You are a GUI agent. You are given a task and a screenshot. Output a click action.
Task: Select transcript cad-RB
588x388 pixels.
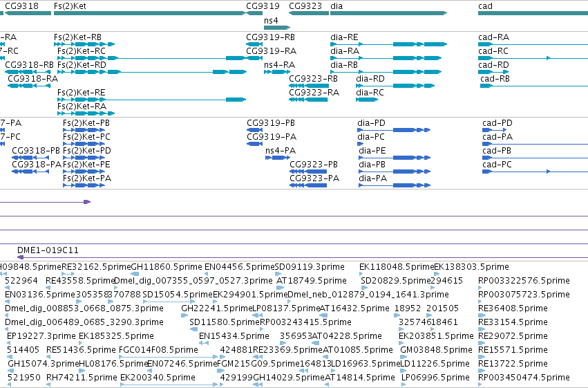pyautogui.click(x=495, y=79)
